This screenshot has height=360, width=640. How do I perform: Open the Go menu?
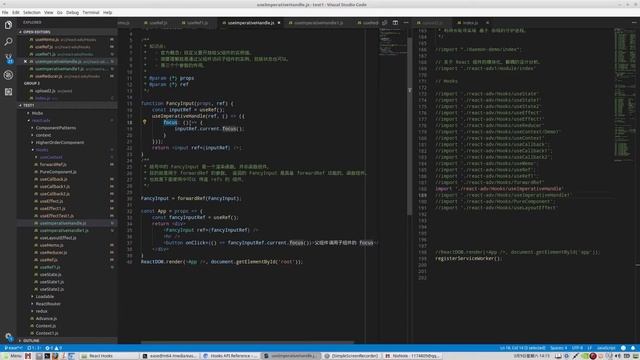pos(60,13)
